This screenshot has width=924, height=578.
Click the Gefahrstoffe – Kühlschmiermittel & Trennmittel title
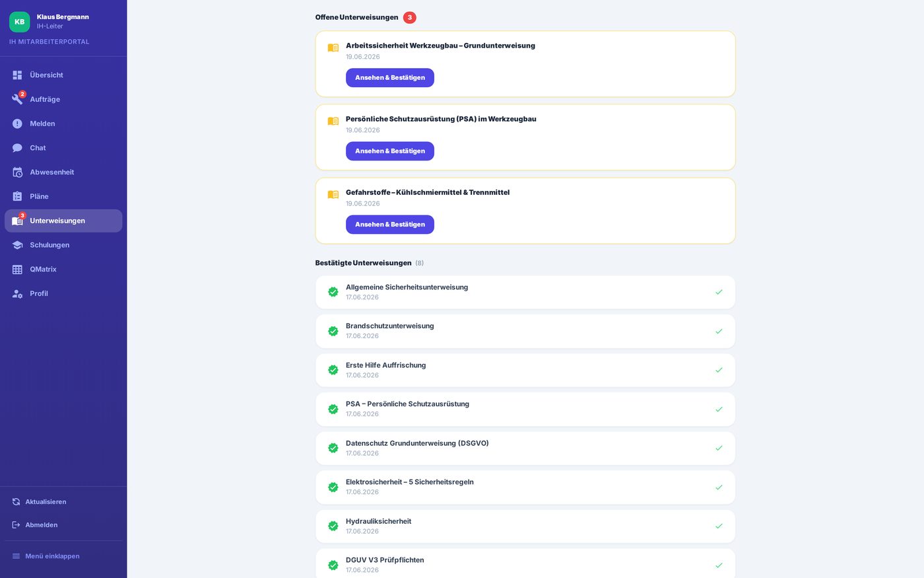(428, 192)
